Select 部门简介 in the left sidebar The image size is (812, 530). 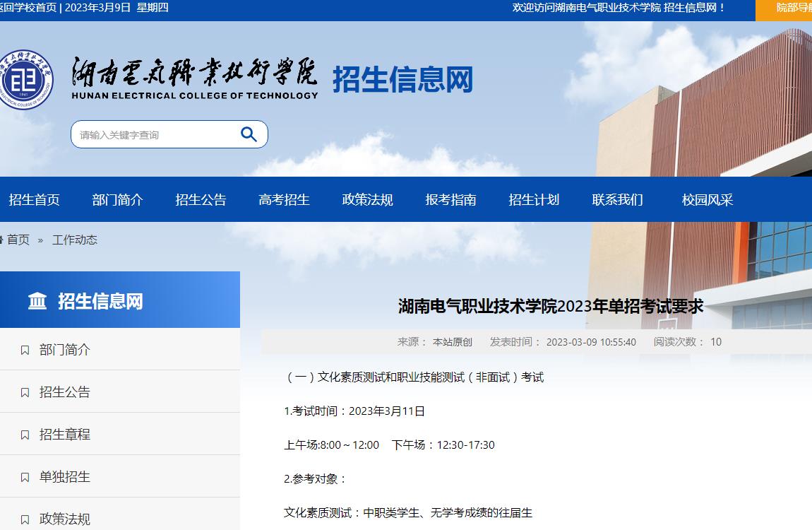point(65,351)
